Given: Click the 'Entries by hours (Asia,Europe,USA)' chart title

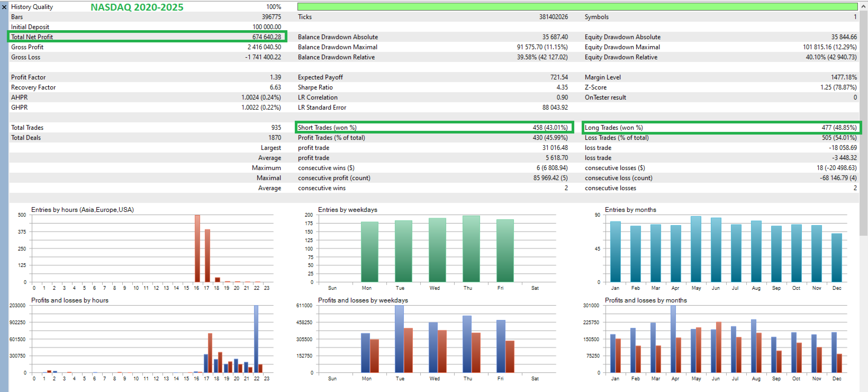Looking at the screenshot, I should pyautogui.click(x=83, y=210).
